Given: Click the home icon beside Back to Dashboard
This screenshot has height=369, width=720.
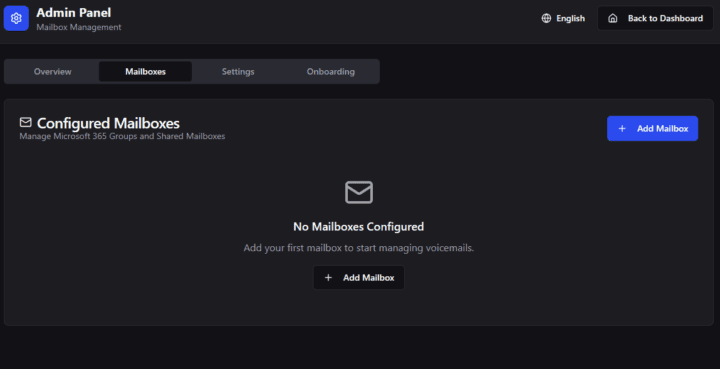Looking at the screenshot, I should 613,18.
